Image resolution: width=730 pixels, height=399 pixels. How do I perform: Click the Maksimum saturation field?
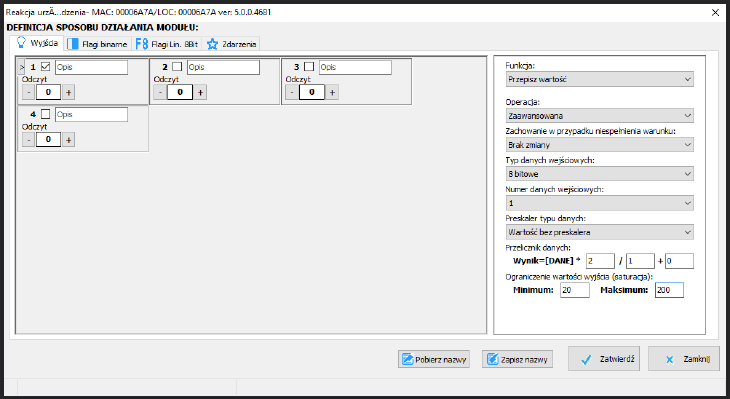[669, 290]
